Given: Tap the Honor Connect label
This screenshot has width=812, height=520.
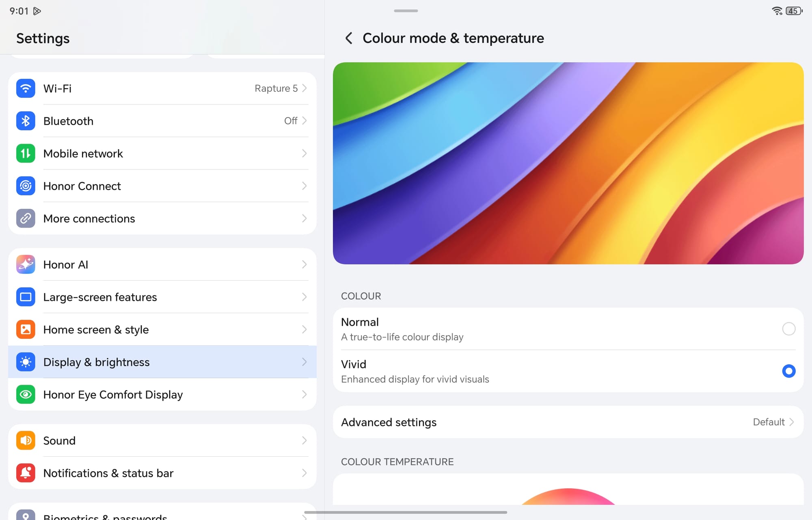Looking at the screenshot, I should [x=82, y=186].
